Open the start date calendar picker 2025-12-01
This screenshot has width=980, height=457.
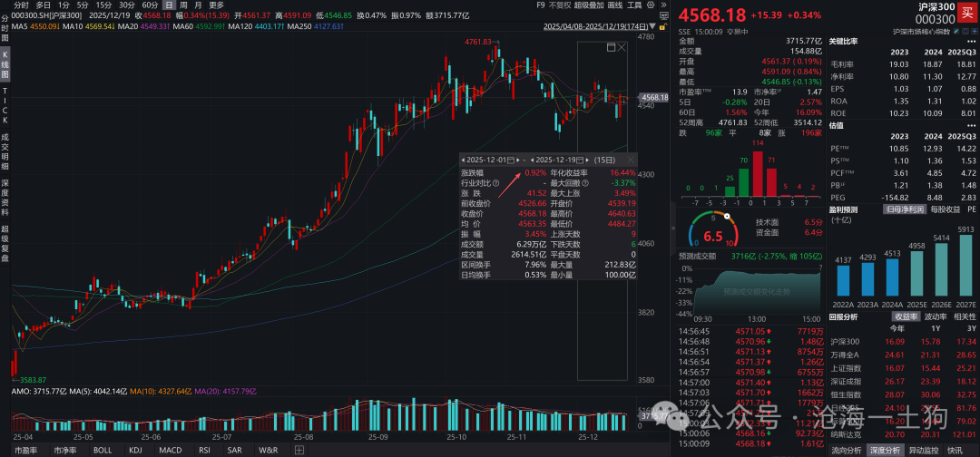[511, 159]
